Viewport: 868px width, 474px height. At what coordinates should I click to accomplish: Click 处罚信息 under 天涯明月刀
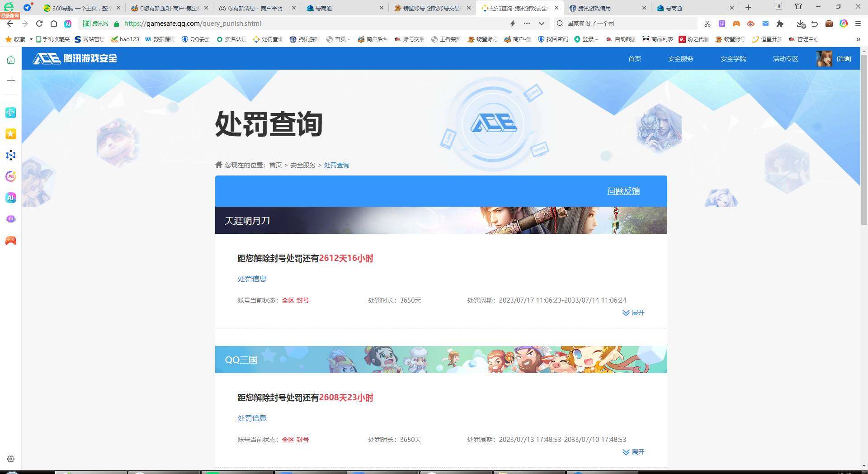pos(252,279)
